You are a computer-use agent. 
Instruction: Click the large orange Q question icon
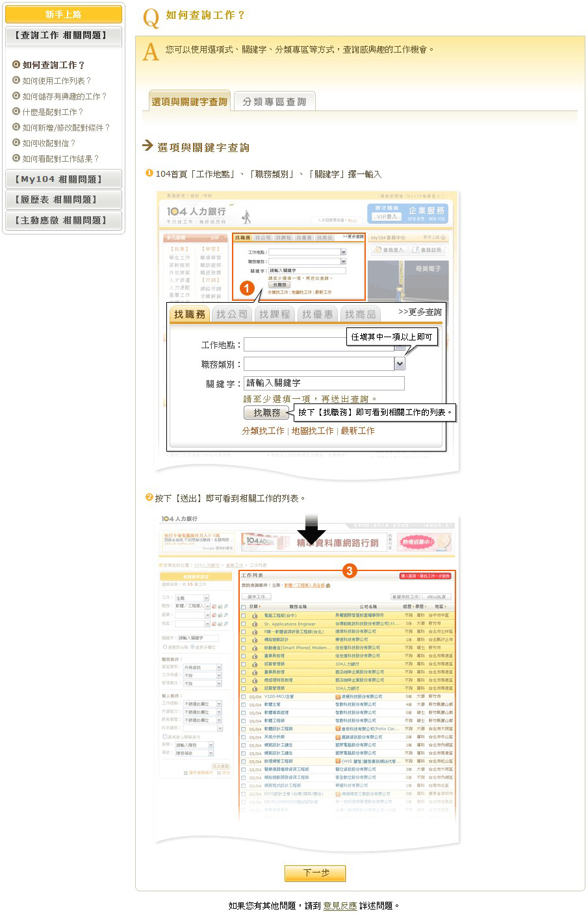point(151,18)
